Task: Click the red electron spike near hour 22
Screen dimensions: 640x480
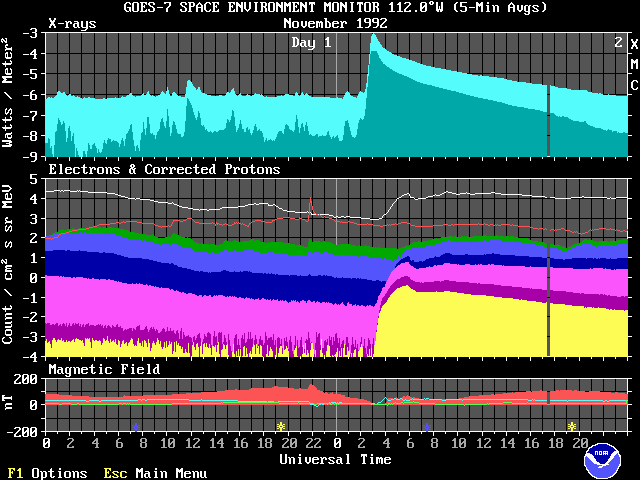Action: tap(311, 206)
